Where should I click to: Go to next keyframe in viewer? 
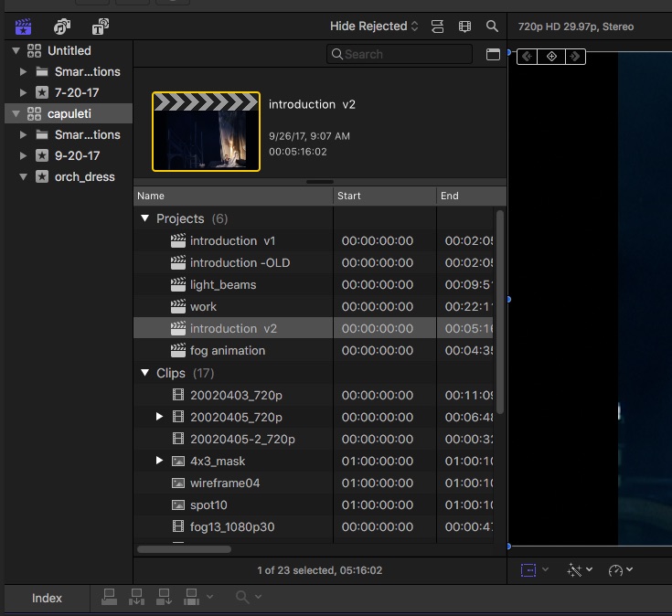click(x=575, y=57)
